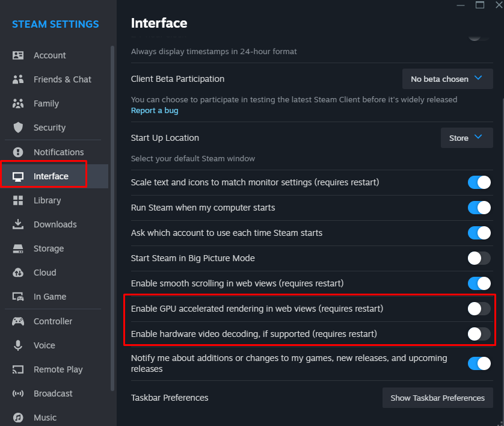504x426 pixels.
Task: Click Show Taskbar Preferences button
Action: click(x=437, y=398)
